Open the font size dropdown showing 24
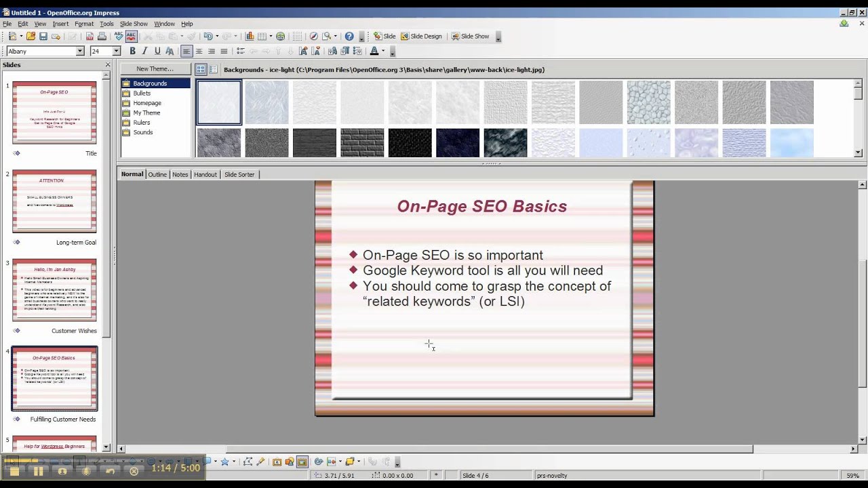This screenshot has height=488, width=868. [x=116, y=52]
